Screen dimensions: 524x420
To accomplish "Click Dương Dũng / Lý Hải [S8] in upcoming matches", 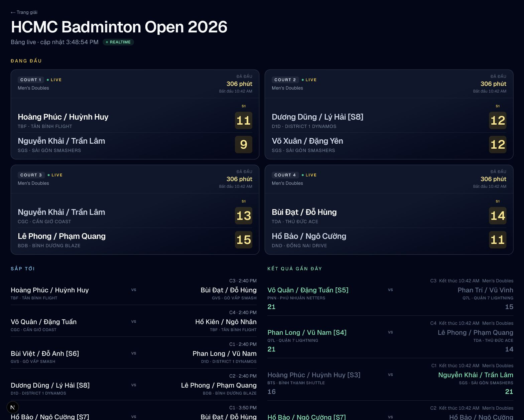I will [x=50, y=385].
